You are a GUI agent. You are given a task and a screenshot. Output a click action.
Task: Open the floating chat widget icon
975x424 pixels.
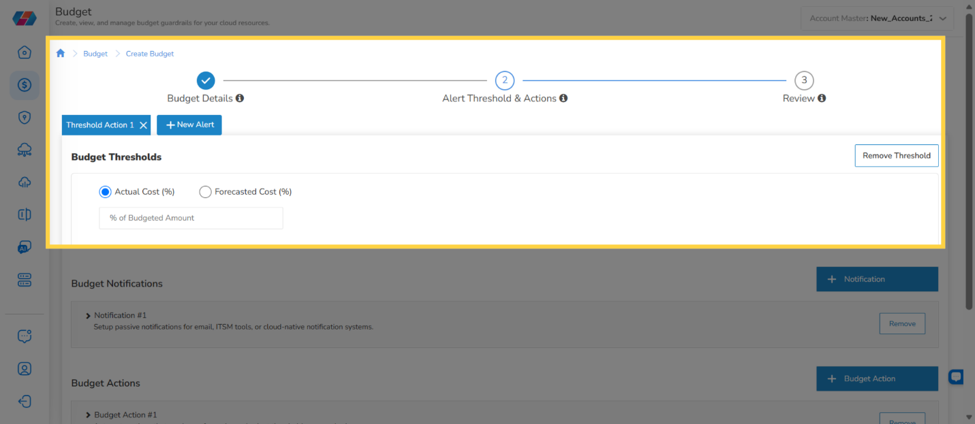pos(956,377)
